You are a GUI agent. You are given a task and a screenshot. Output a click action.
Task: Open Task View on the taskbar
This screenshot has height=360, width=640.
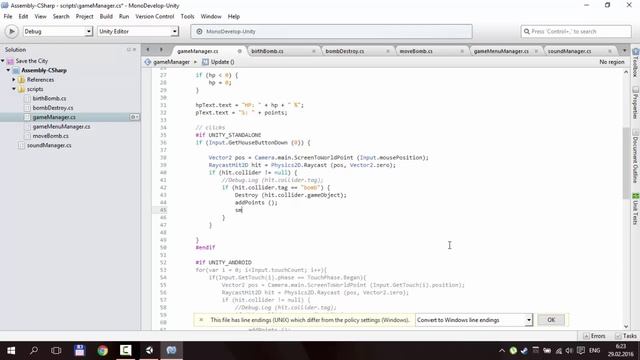(56, 350)
